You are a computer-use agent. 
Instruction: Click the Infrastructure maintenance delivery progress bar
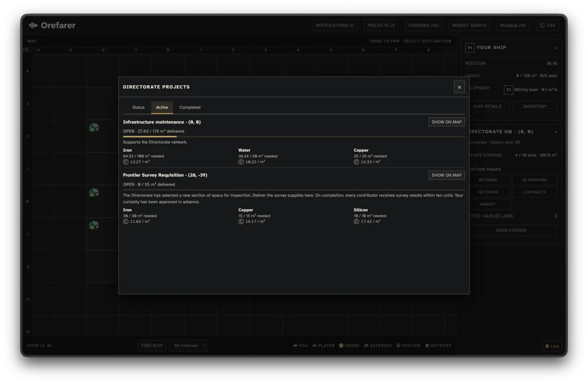[294, 137]
